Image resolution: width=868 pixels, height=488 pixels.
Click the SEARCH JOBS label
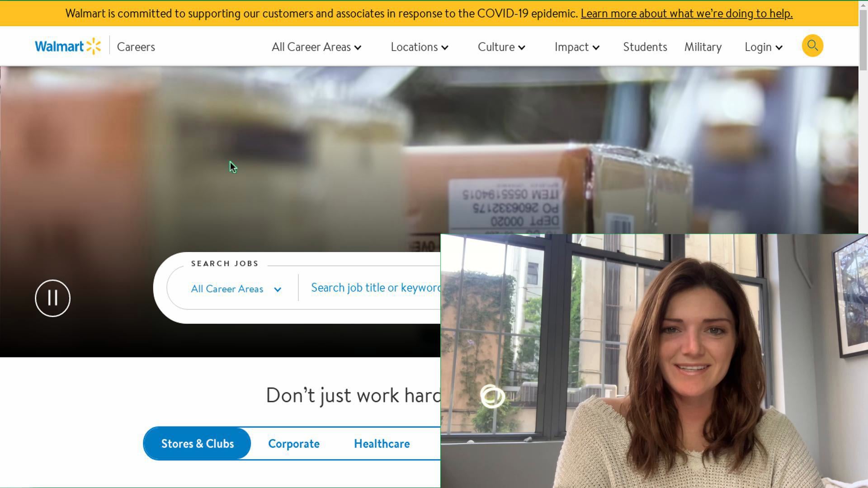point(225,263)
